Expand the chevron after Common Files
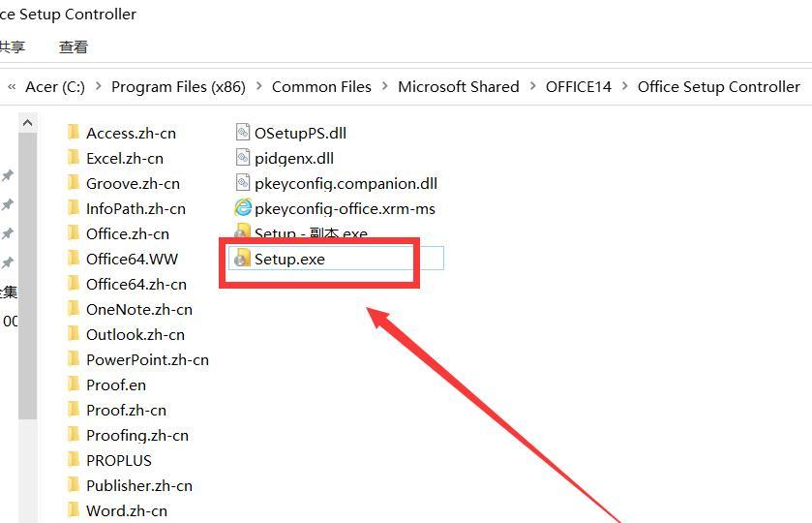Image resolution: width=812 pixels, height=523 pixels. coord(385,86)
